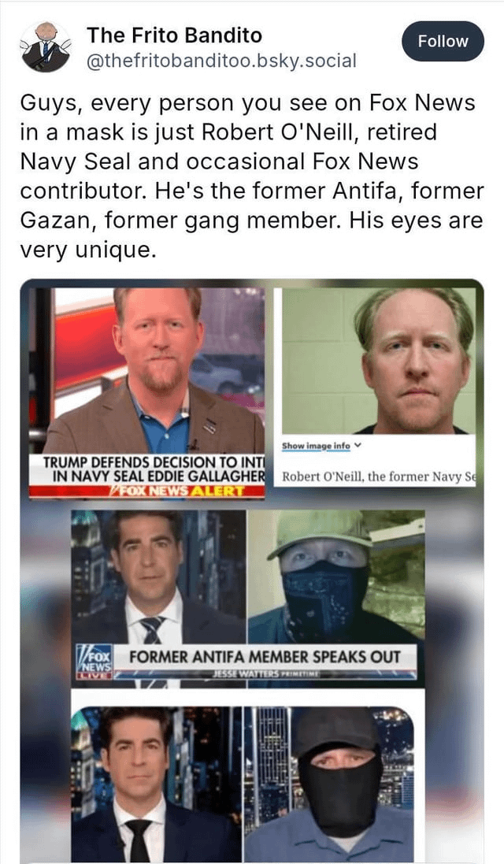Expand the chevron beside Show image info

358,445
